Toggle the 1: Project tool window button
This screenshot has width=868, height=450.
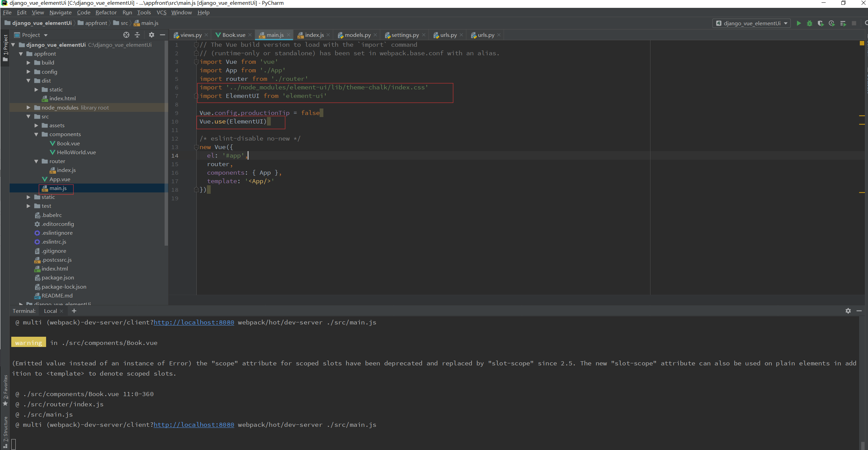click(x=5, y=48)
